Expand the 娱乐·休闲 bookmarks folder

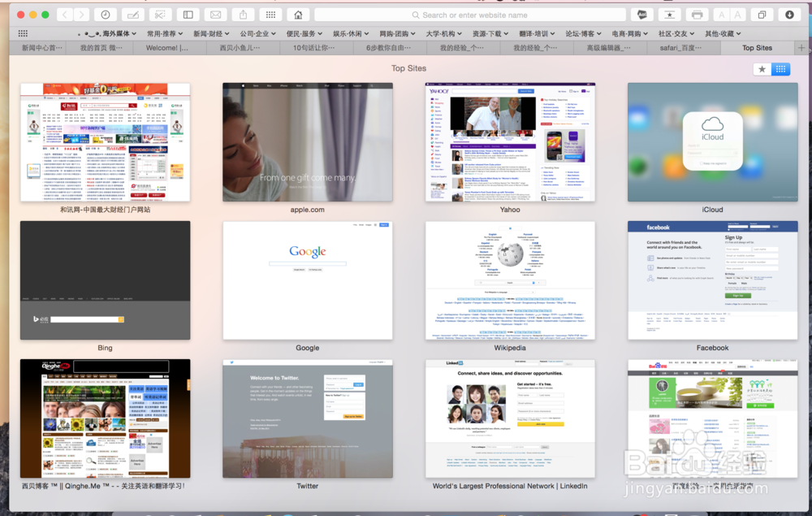351,33
